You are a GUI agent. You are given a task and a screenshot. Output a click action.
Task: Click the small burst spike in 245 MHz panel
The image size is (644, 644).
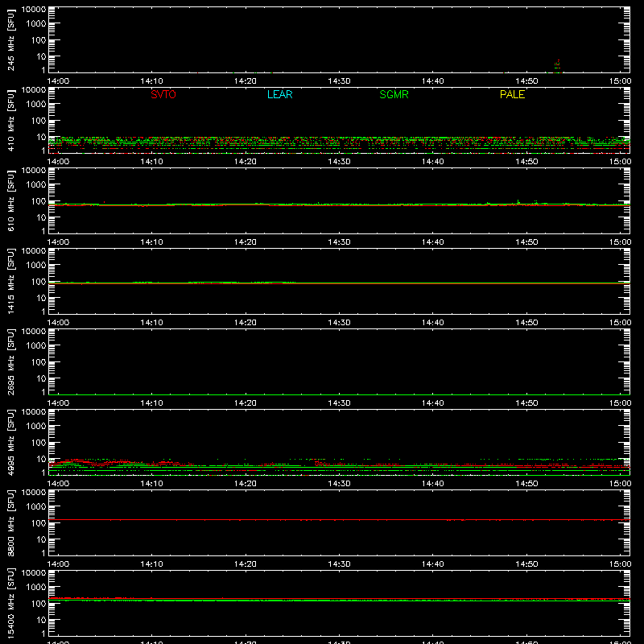click(x=557, y=66)
